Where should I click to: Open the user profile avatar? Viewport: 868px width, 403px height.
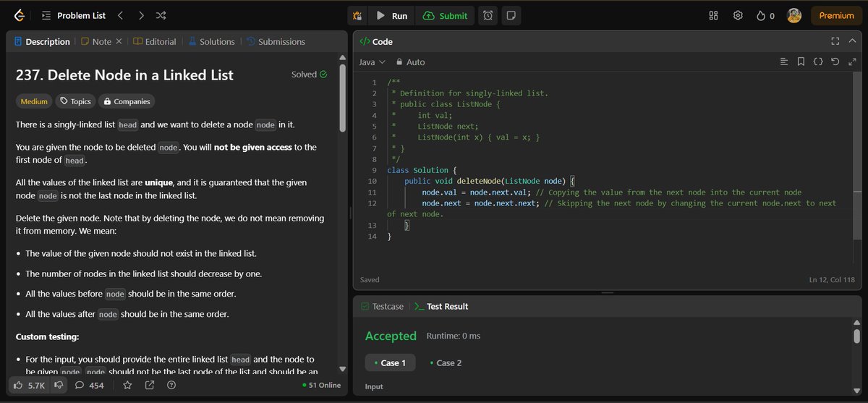pos(793,15)
